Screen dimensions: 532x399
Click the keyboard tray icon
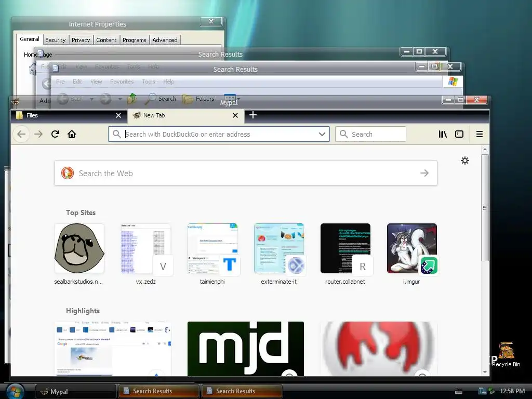(459, 392)
